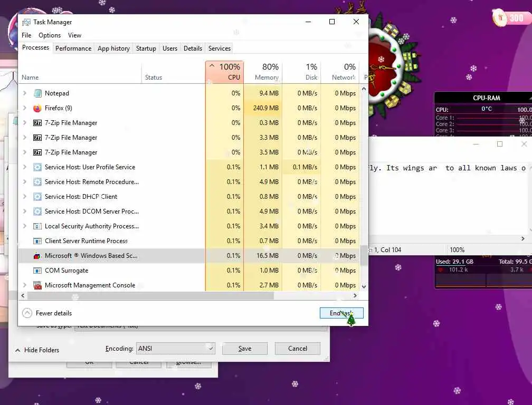
Task: Sort processes by CPU column header
Action: (224, 72)
